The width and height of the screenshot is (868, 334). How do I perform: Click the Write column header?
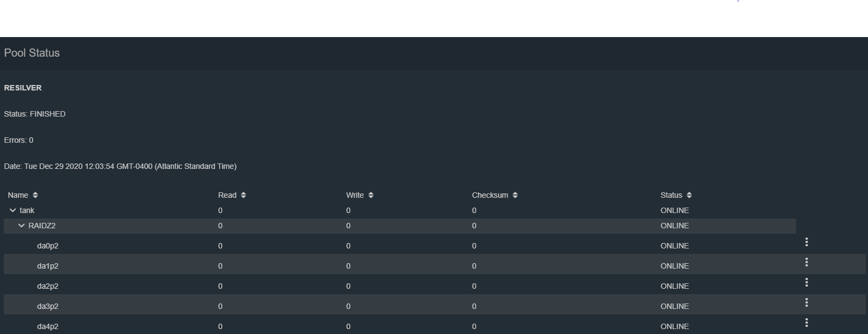tap(355, 195)
